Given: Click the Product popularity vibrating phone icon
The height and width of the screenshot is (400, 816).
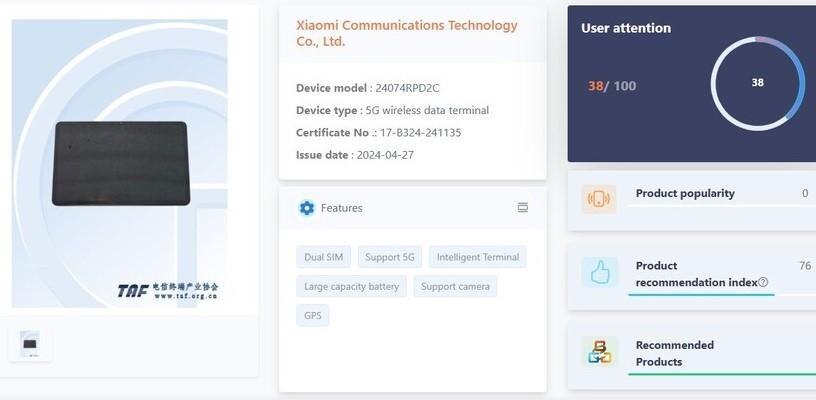Looking at the screenshot, I should 599,198.
